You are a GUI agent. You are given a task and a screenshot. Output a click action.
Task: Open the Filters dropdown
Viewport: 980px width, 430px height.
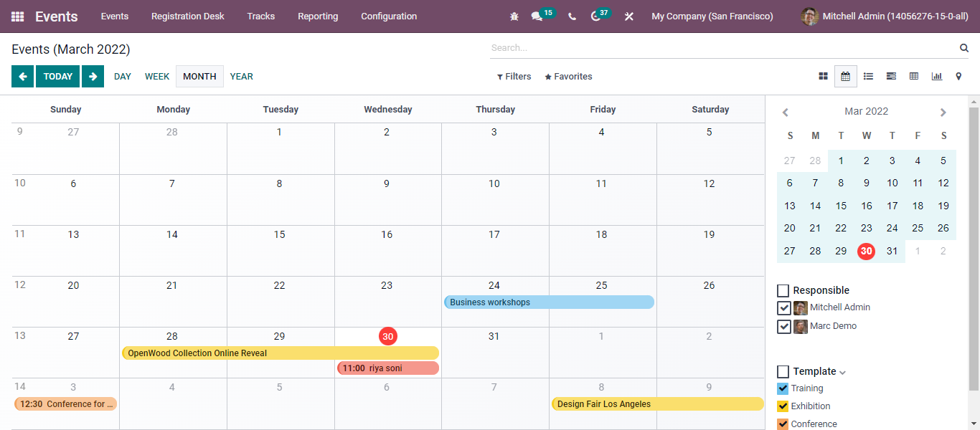tap(514, 77)
